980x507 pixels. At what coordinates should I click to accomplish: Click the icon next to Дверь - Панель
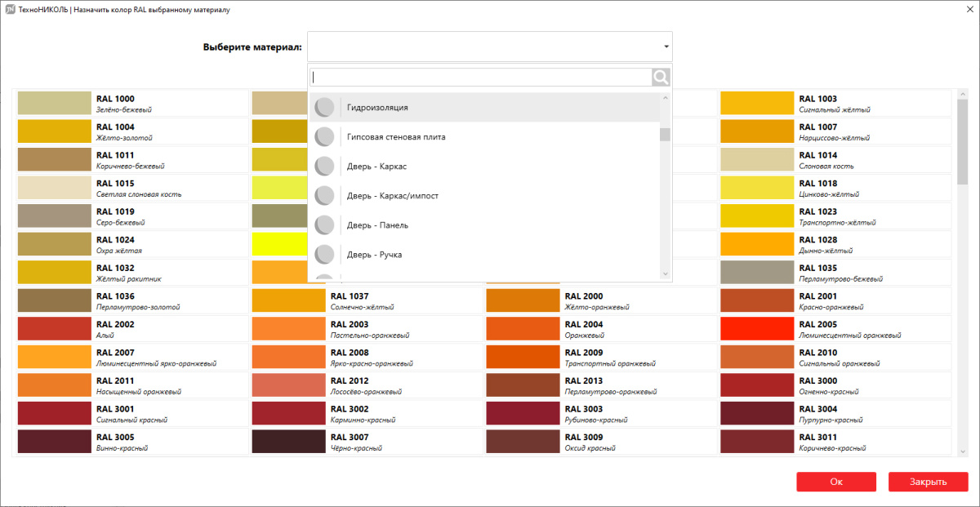pos(325,225)
